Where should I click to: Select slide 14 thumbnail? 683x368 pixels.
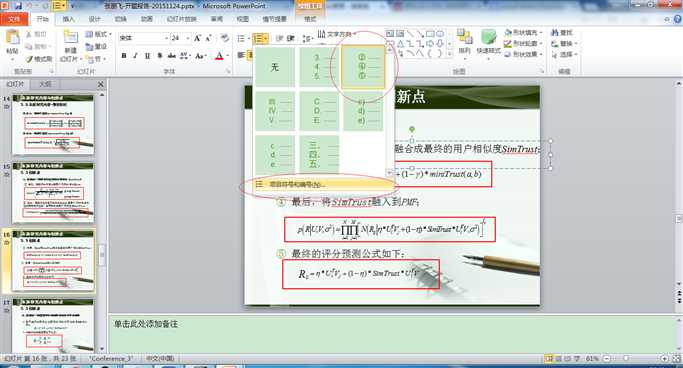pyautogui.click(x=53, y=125)
